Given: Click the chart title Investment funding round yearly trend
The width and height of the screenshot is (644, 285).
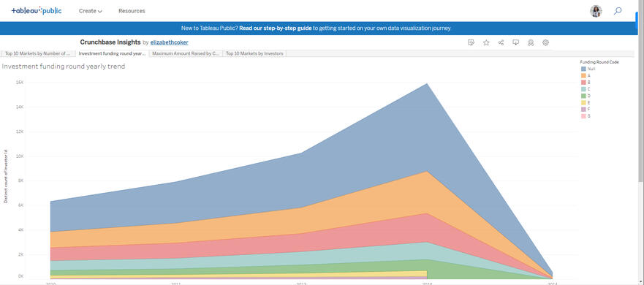Looking at the screenshot, I should pyautogui.click(x=64, y=66).
